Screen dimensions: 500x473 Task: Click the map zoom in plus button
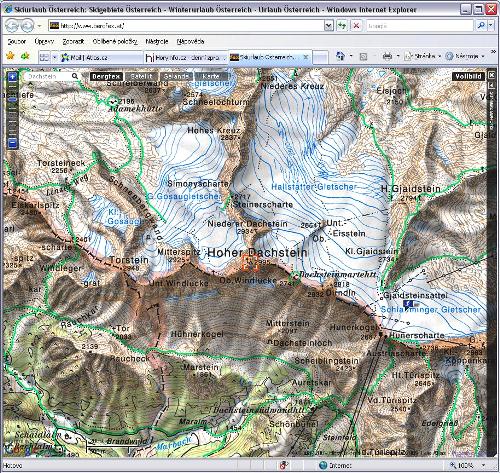pyautogui.click(x=12, y=77)
